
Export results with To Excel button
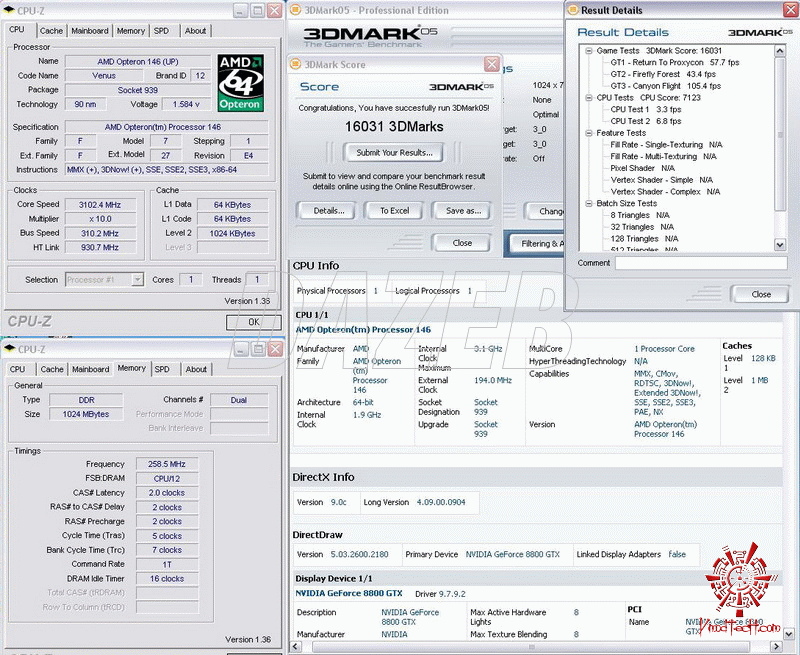coord(394,211)
